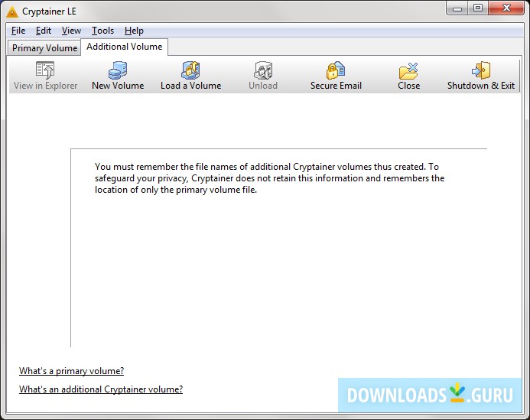Open "What's an additional Cryptainer volume?" link
The width and height of the screenshot is (530, 420).
(x=101, y=389)
